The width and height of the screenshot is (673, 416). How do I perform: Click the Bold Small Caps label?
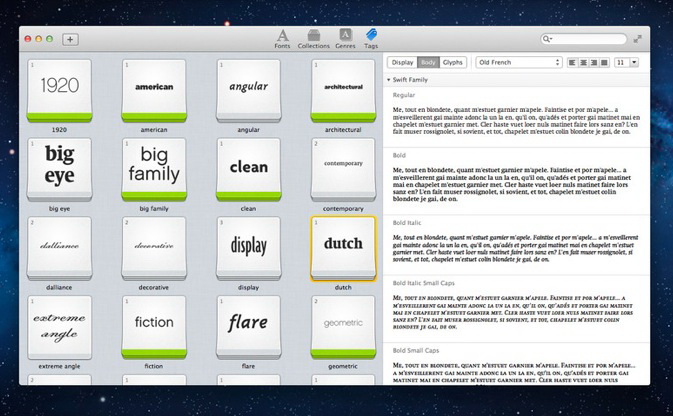coord(415,351)
